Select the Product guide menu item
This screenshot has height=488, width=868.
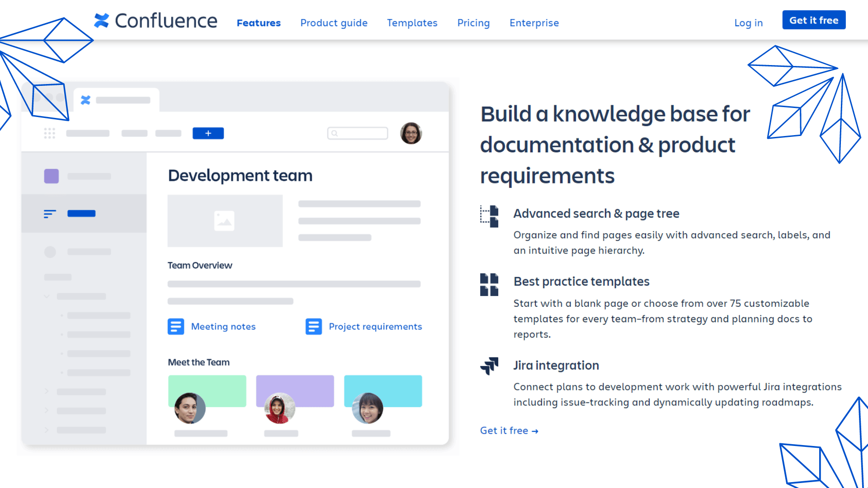click(334, 22)
